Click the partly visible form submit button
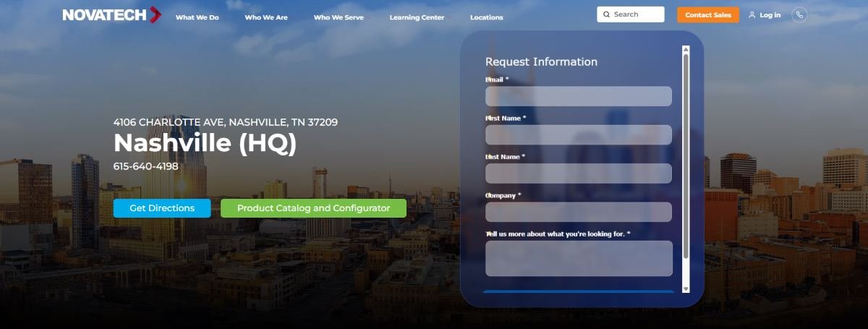Viewport: 868px width, 329px height. (x=579, y=291)
